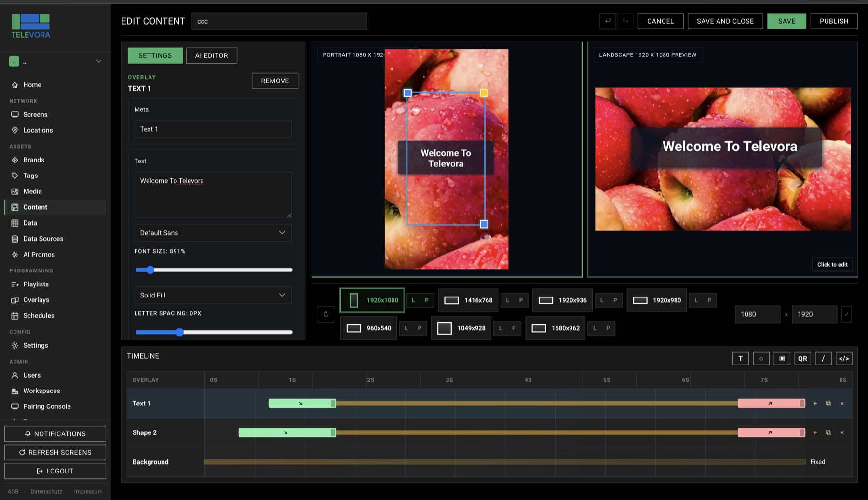Select Landscape (L) for the 1920x980 preset
This screenshot has width=868, height=500.
tap(696, 300)
